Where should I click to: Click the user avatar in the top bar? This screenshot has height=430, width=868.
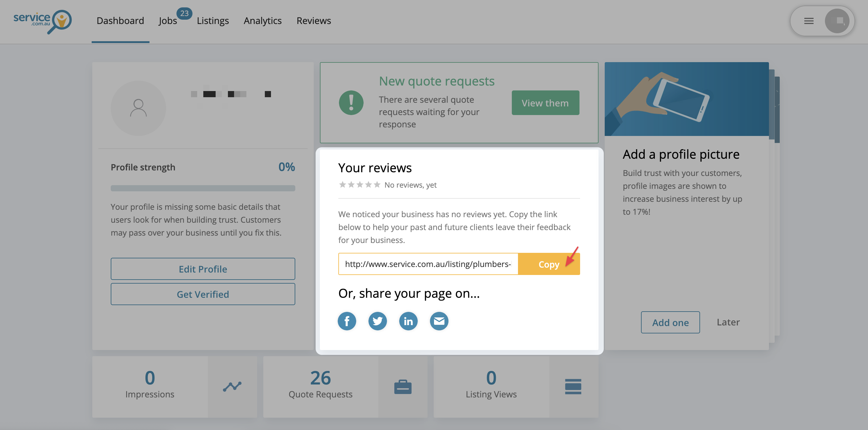pyautogui.click(x=837, y=21)
